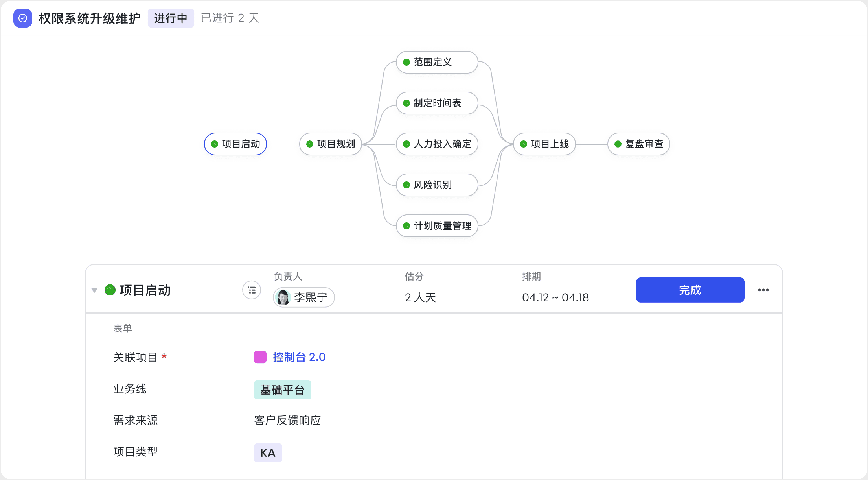Click 李熙宁's avatar under 负责人
The image size is (868, 480).
283,297
